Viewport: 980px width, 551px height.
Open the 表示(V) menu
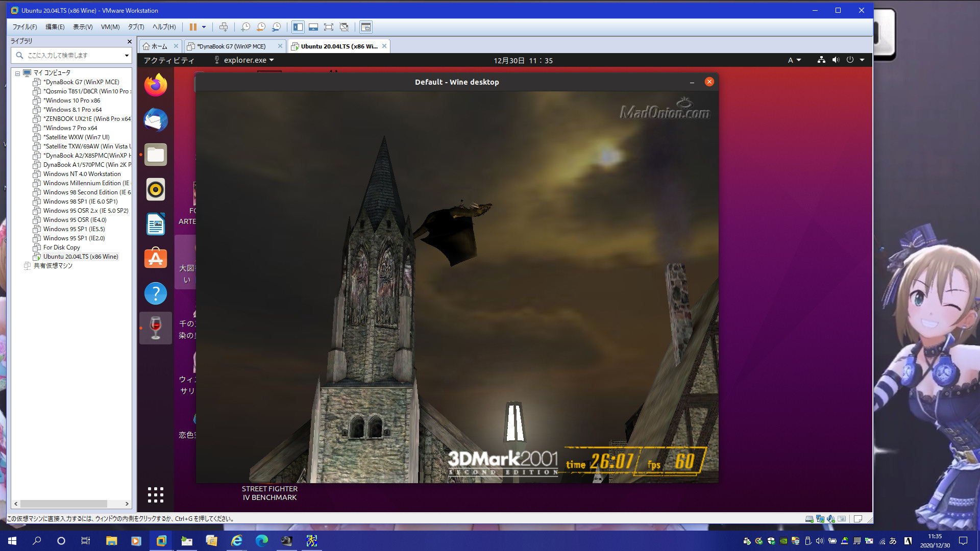pos(83,27)
